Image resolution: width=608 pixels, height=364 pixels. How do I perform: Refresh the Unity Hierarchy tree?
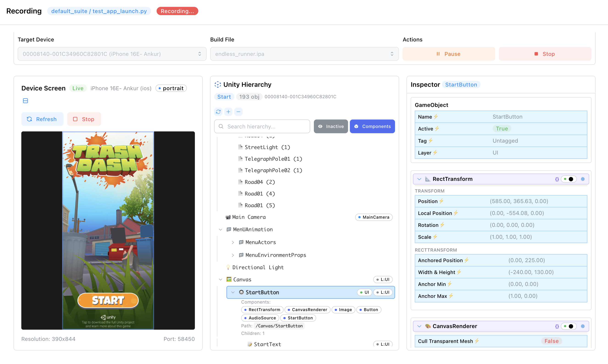coord(218,112)
